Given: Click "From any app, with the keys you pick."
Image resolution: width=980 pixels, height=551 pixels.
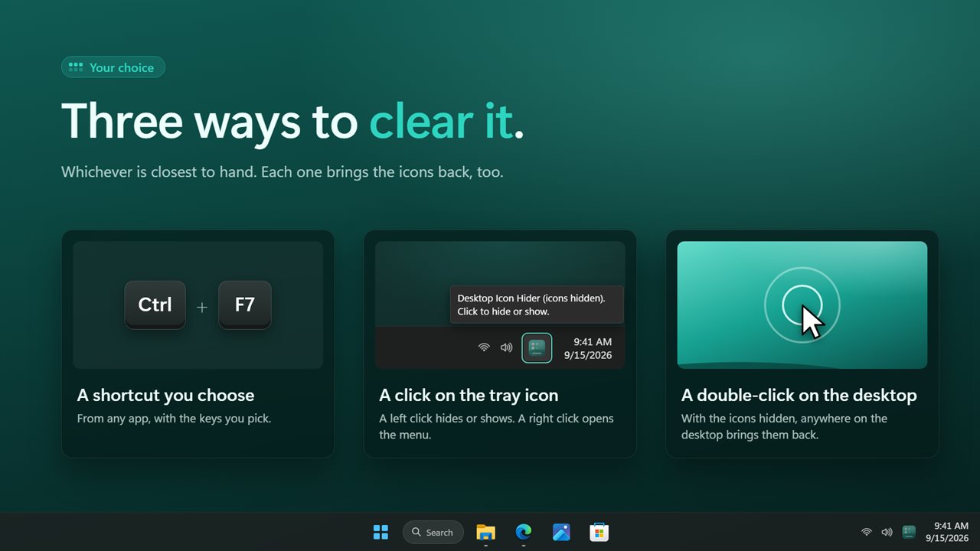Looking at the screenshot, I should (x=174, y=419).
